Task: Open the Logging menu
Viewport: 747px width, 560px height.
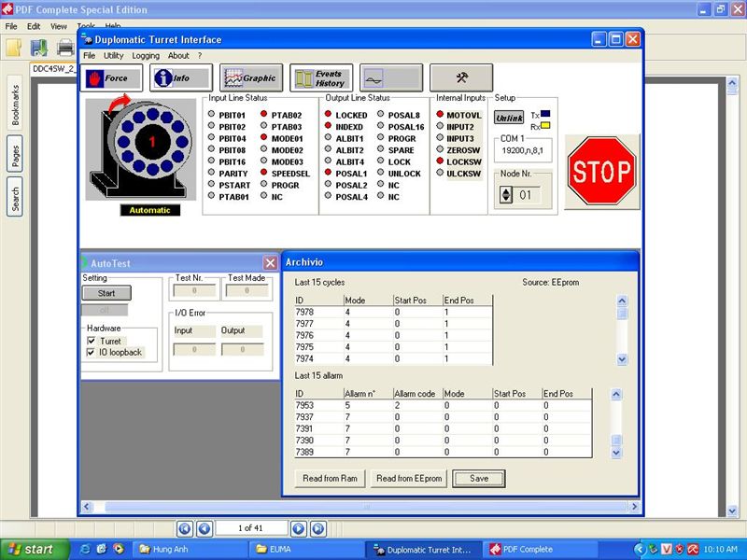Action: pyautogui.click(x=146, y=56)
